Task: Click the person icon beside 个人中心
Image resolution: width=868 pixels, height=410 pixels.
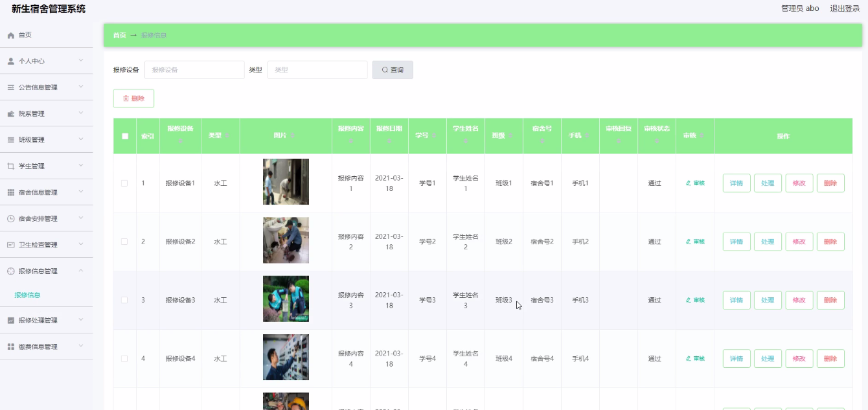Action: pyautogui.click(x=10, y=61)
